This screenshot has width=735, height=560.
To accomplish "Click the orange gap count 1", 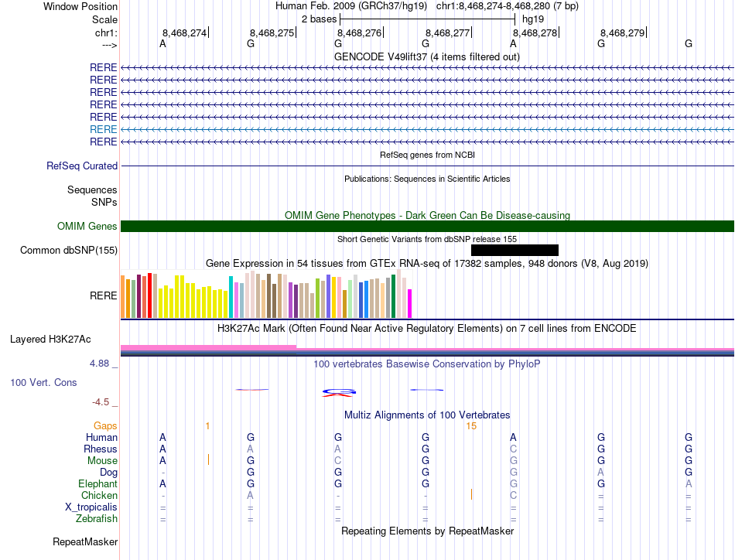I will [207, 426].
